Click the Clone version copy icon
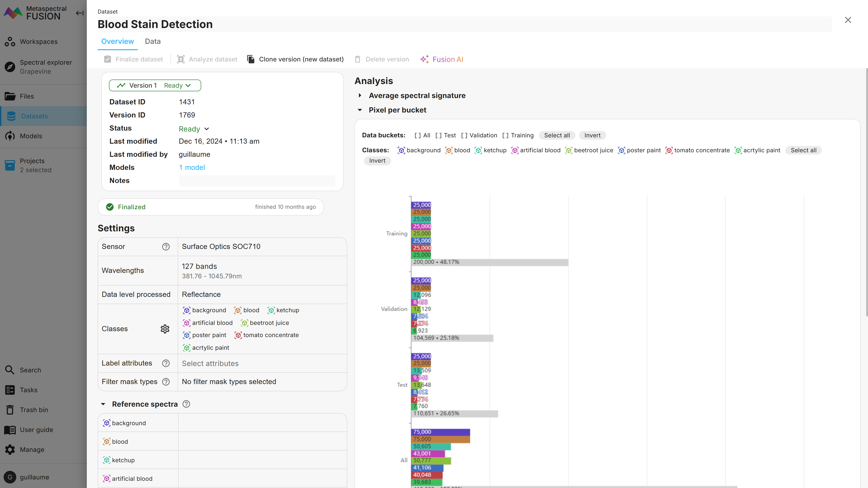This screenshot has width=868, height=488. pos(251,59)
